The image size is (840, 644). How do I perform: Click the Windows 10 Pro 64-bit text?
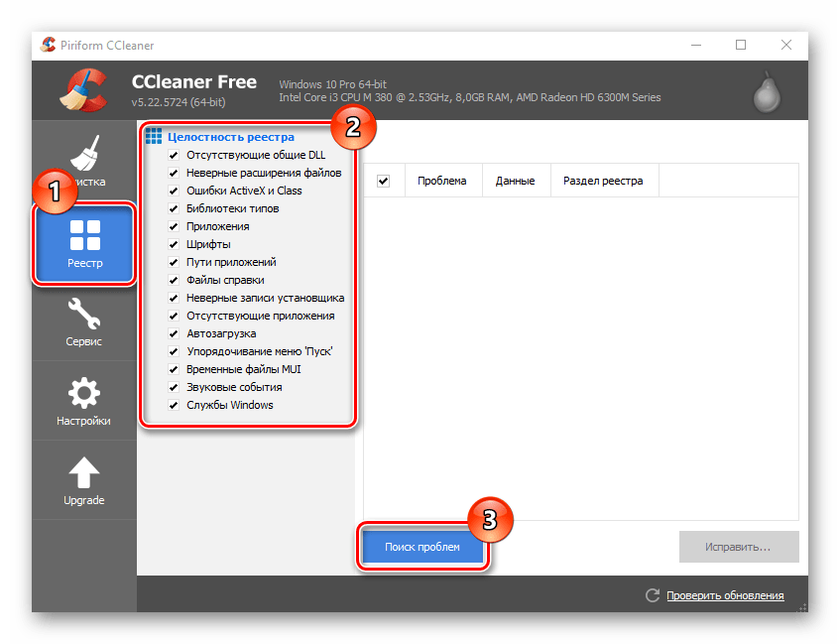(x=332, y=84)
